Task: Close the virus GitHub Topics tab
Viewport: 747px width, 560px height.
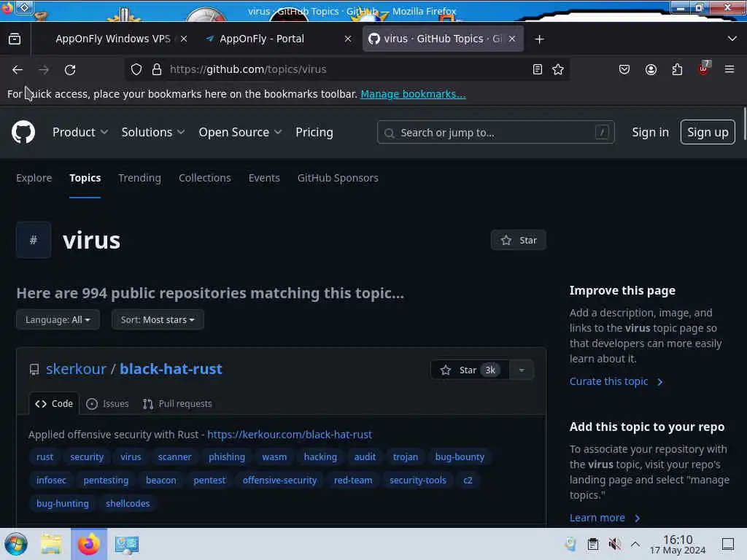Action: pyautogui.click(x=512, y=39)
